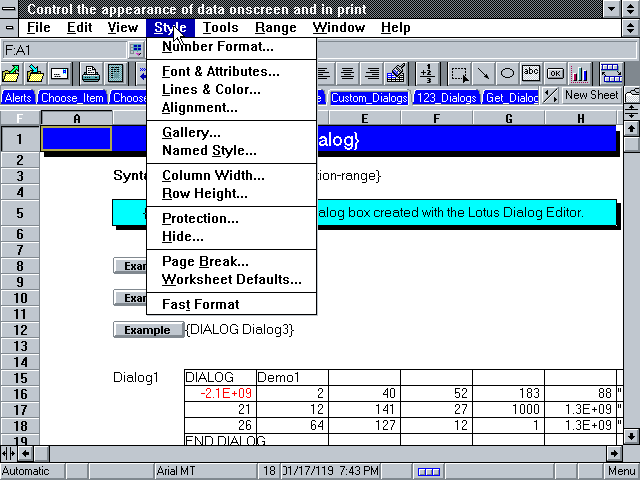The height and width of the screenshot is (480, 640).
Task: Open the Automatic number format selector
Action: 33,471
